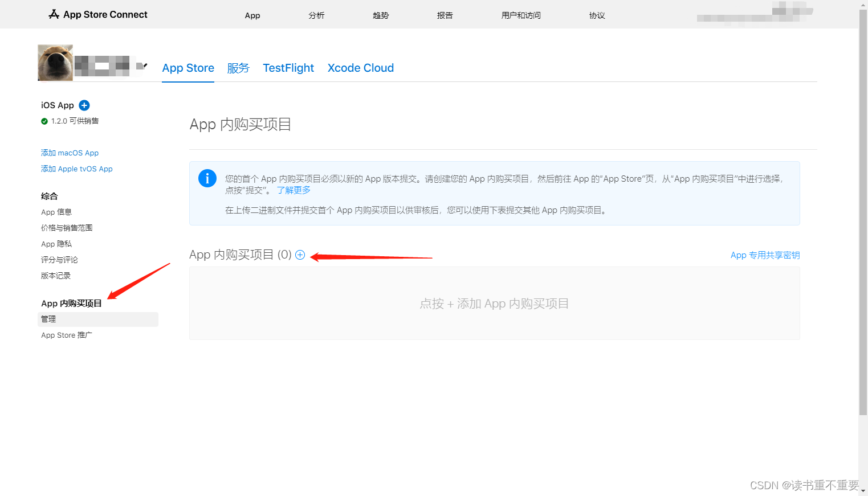868x496 pixels.
Task: Click the 点按 + 添加 App 内购买项目 placeholder
Action: click(494, 304)
